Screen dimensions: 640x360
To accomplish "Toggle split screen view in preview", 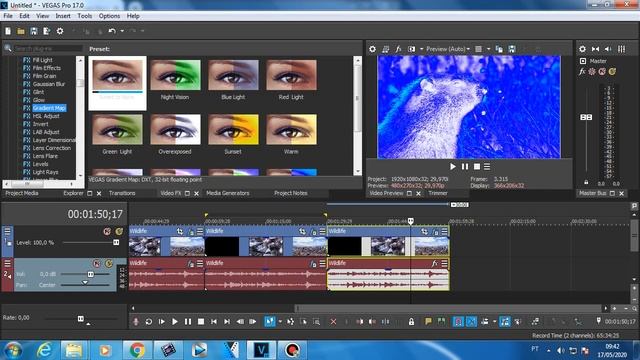I will [x=411, y=49].
